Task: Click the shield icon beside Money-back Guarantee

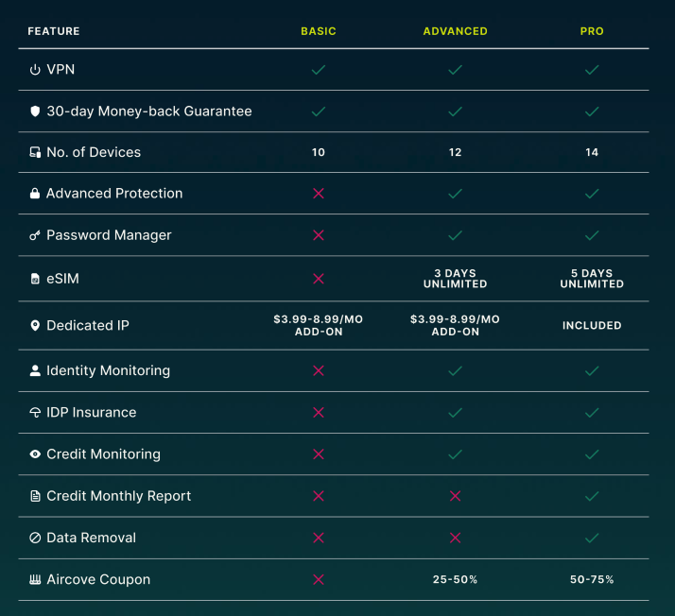Action: coord(35,111)
